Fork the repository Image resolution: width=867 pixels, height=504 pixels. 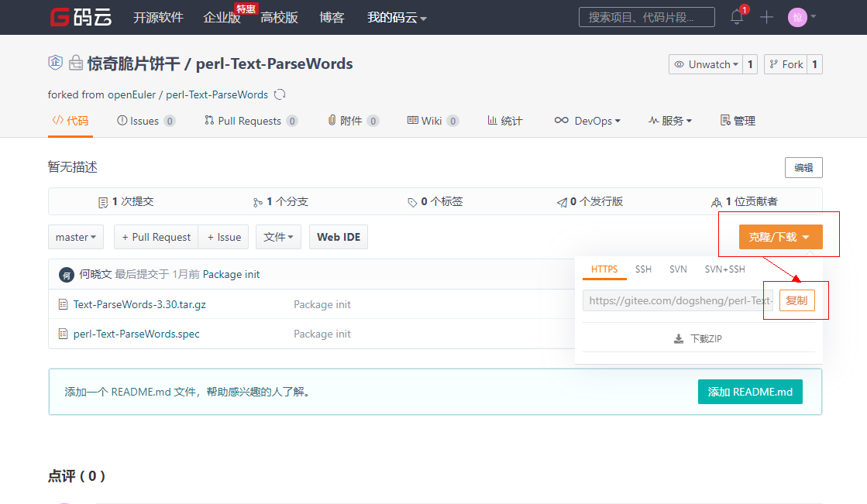click(785, 64)
